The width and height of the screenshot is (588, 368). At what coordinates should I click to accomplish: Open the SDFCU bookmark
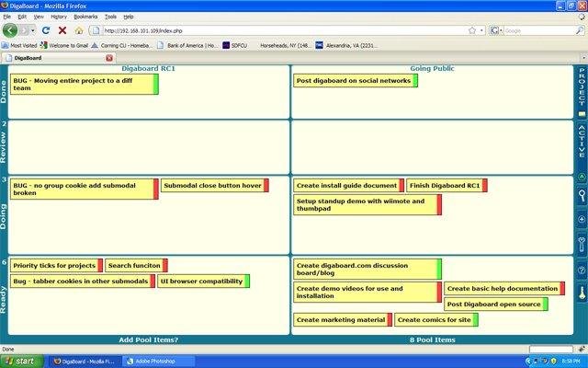click(x=235, y=45)
